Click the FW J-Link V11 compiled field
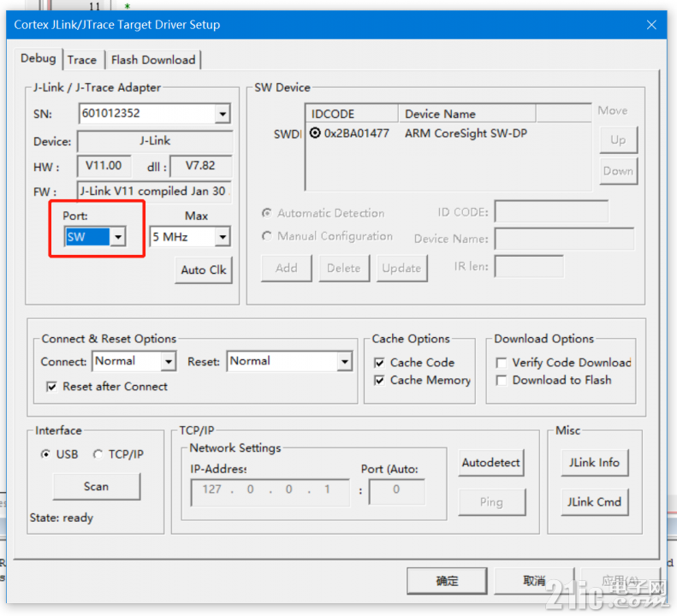 [155, 191]
